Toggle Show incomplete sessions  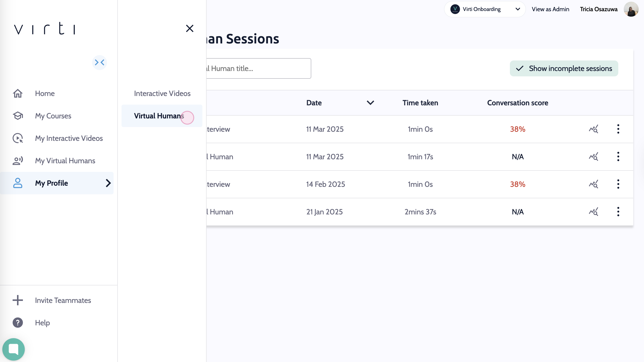tap(564, 68)
